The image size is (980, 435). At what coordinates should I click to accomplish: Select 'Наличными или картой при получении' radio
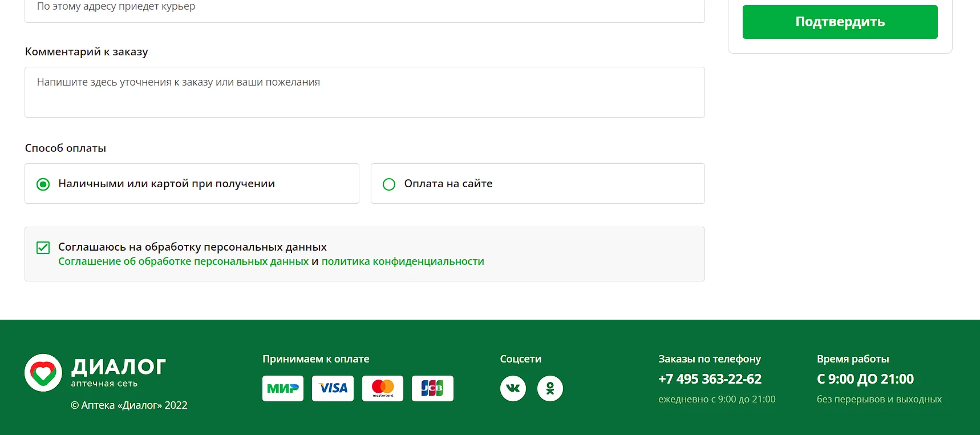click(x=43, y=184)
